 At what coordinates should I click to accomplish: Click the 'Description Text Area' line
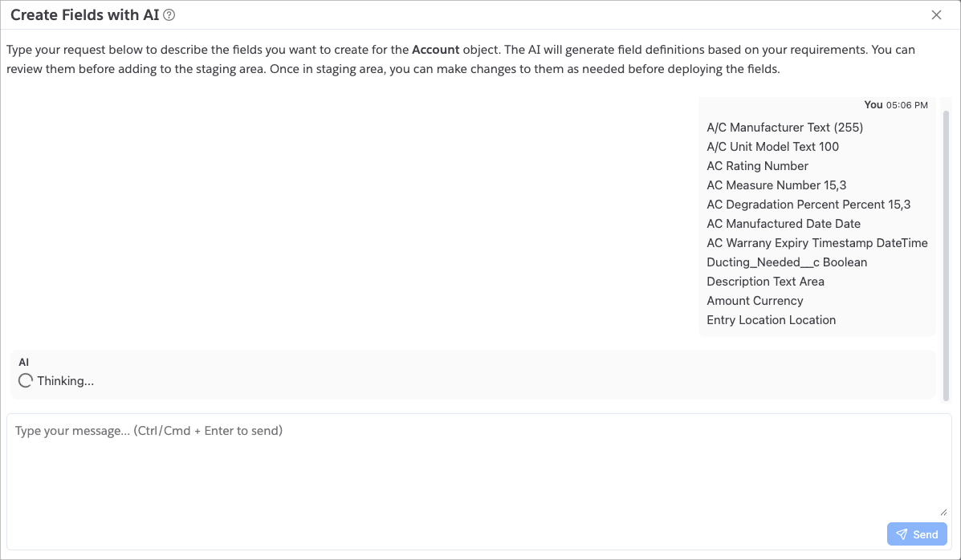pos(765,282)
